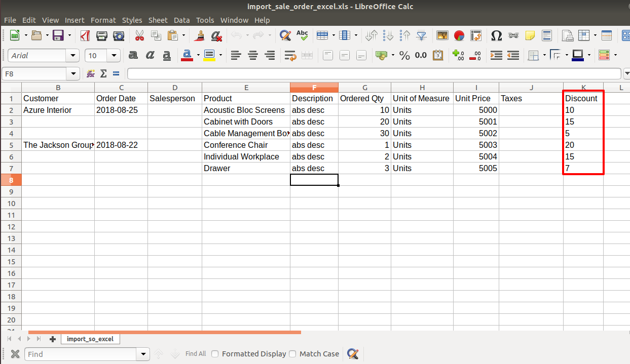Insert a hyperlink

(x=513, y=35)
